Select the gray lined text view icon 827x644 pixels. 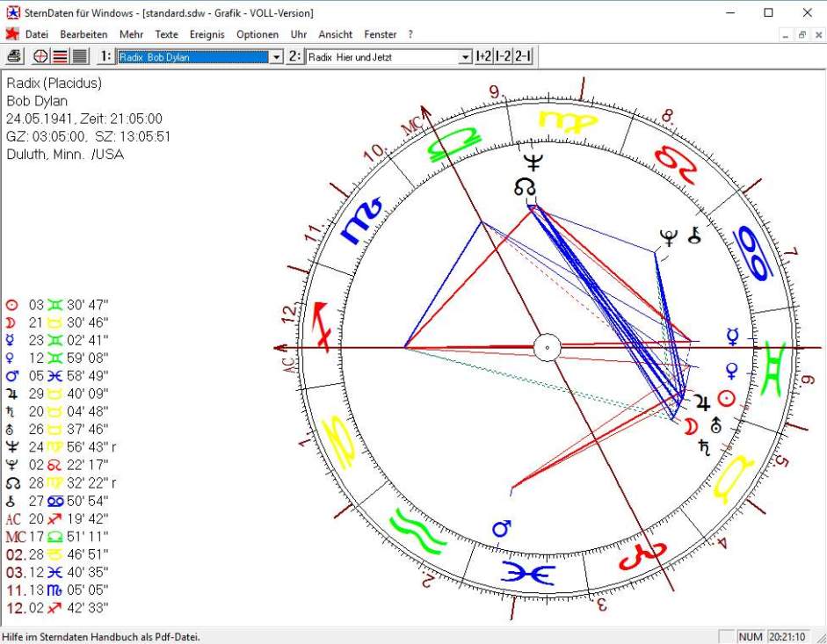pyautogui.click(x=79, y=56)
